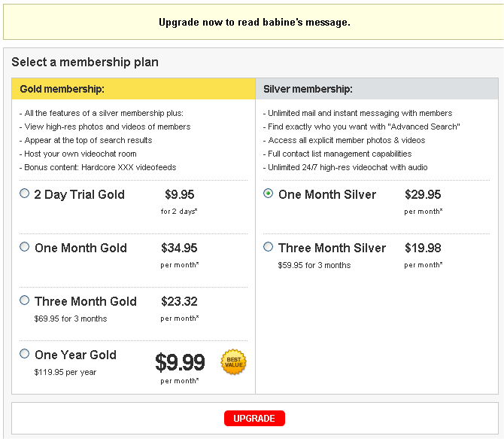Select the 2 Day Trial Gold radio button
Screen dimensions: 504x439
[24, 193]
